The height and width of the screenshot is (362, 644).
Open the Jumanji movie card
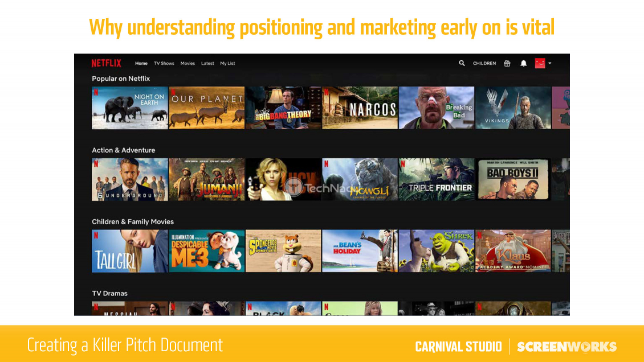(207, 179)
